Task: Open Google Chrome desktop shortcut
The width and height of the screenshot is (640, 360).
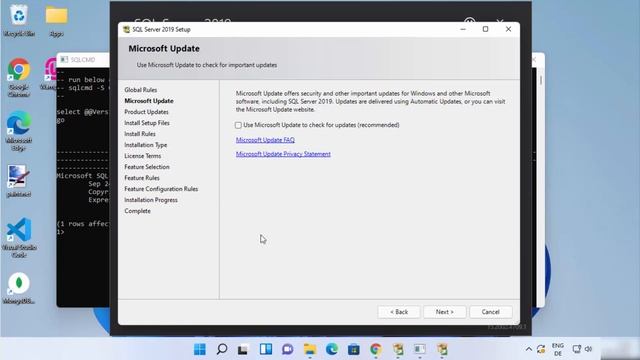Action: tap(19, 77)
